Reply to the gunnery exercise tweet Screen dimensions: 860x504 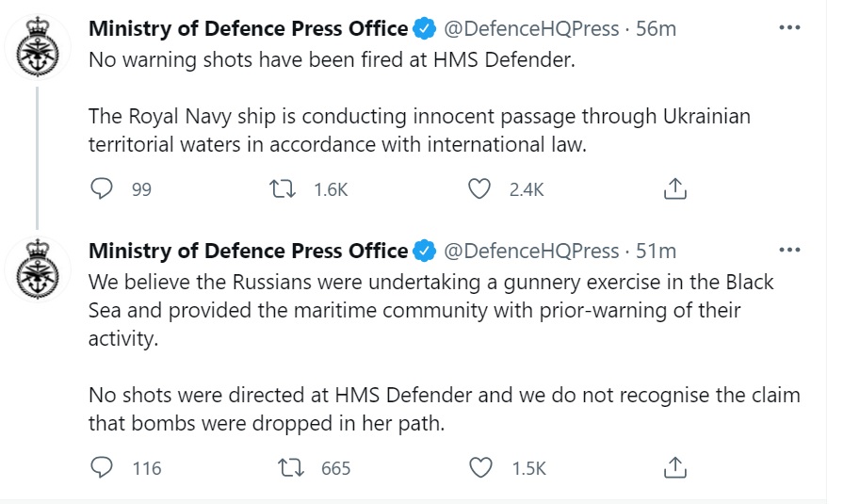[x=102, y=468]
